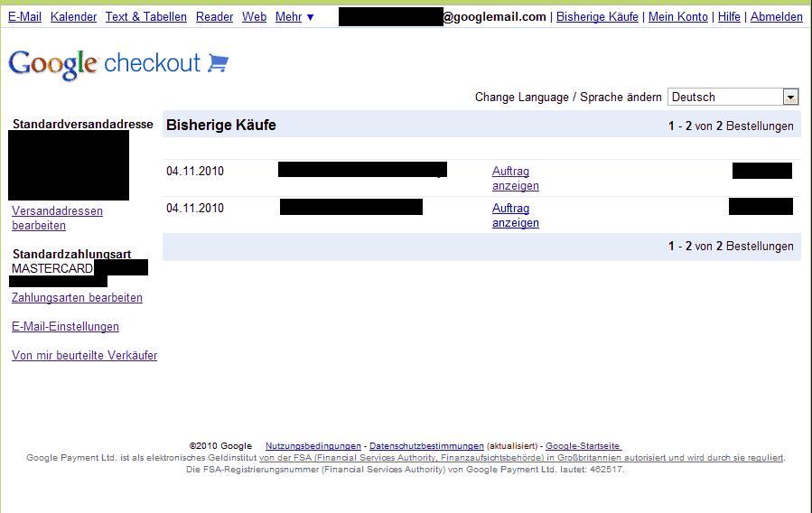
Task: Open Mein Konto
Action: click(678, 16)
